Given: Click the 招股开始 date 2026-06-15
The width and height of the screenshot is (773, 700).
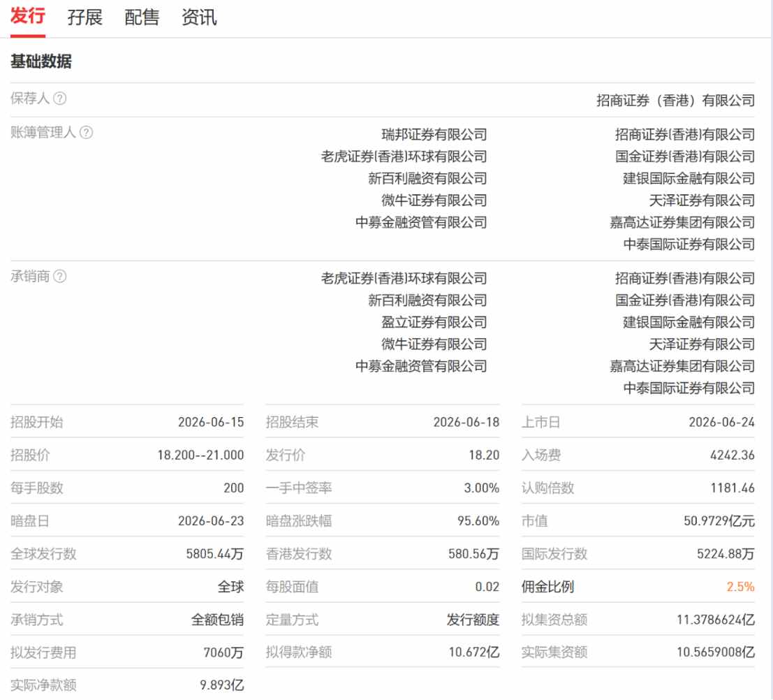Looking at the screenshot, I should tap(211, 422).
